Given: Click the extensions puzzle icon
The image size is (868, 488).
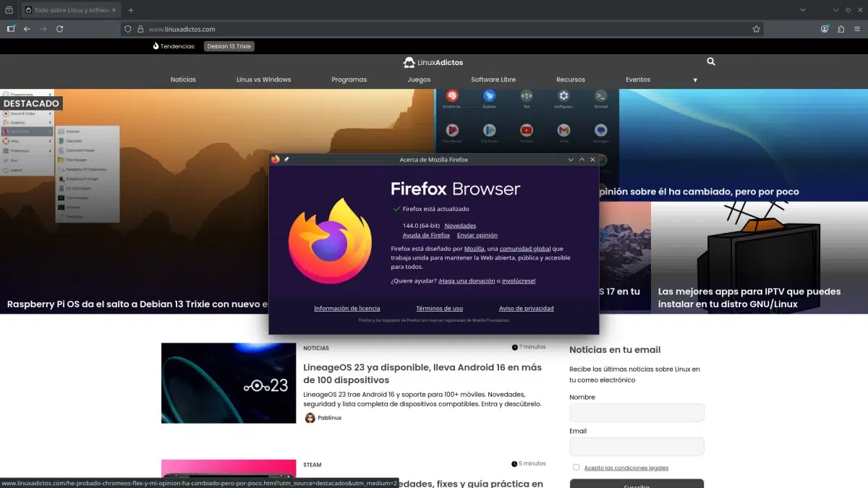Looking at the screenshot, I should click(x=841, y=29).
